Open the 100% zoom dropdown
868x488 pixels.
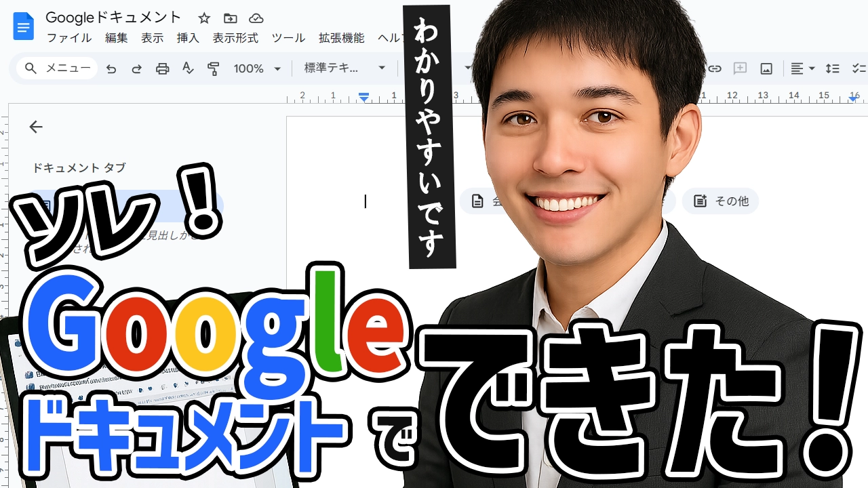coord(257,68)
